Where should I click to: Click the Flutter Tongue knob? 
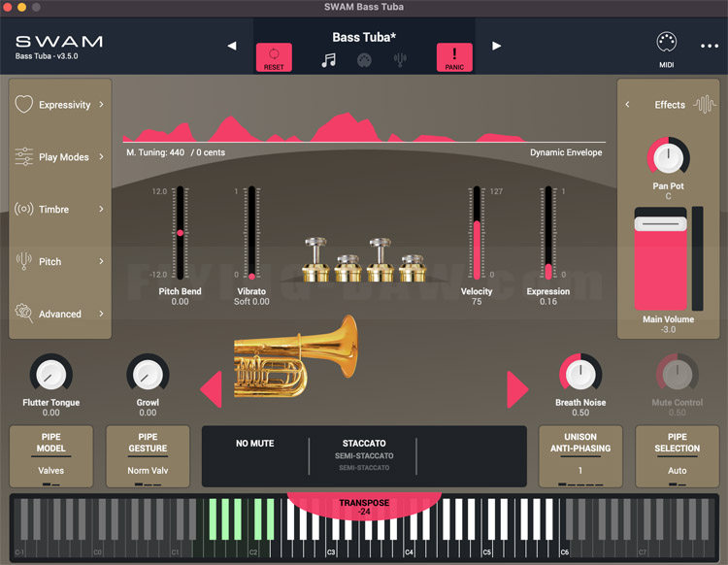pos(51,375)
